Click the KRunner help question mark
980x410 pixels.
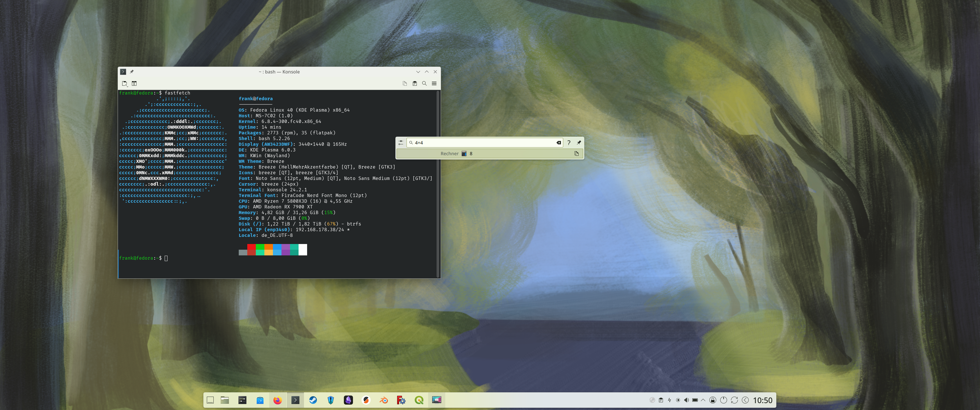569,143
